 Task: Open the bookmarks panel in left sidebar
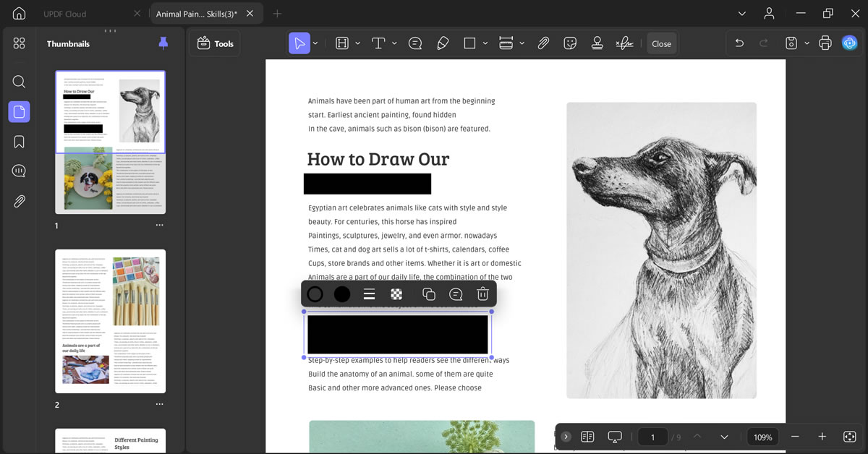[x=20, y=141]
